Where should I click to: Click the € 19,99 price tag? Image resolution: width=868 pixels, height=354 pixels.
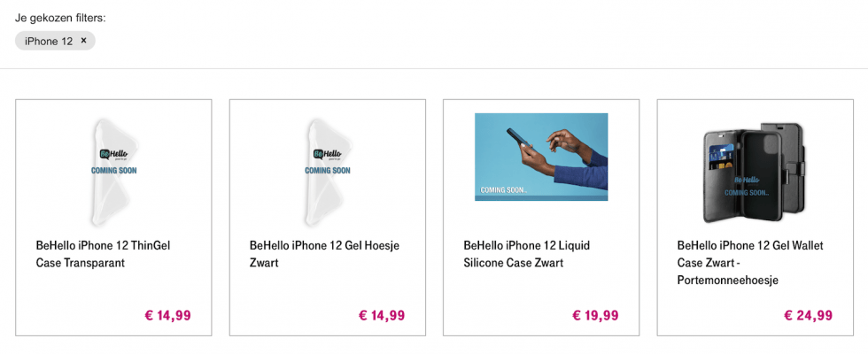(595, 315)
